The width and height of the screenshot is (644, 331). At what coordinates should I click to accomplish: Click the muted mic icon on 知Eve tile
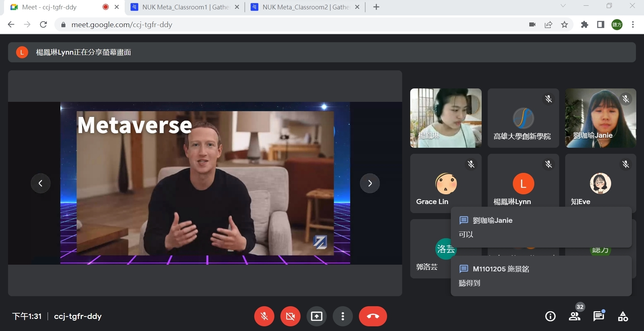tap(626, 164)
